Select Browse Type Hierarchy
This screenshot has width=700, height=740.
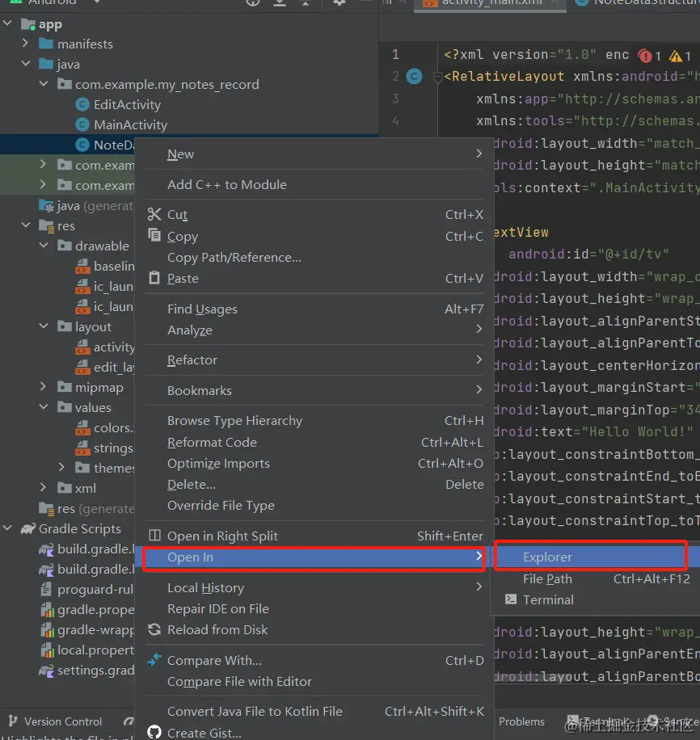(x=314, y=421)
